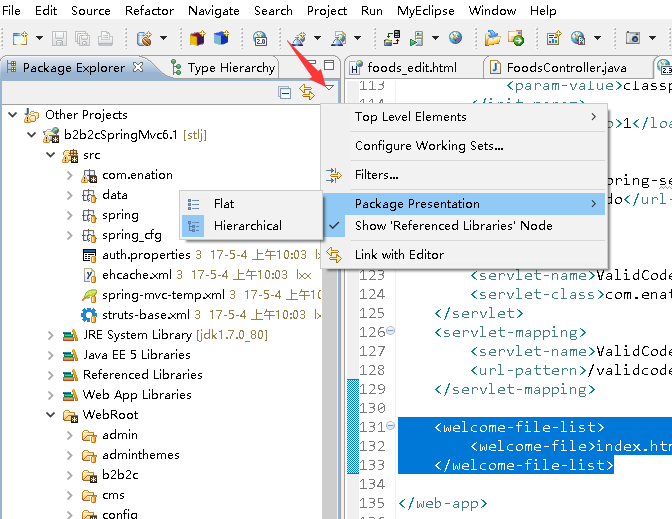The height and width of the screenshot is (519, 672).
Task: Open the Refactor menu
Action: [x=149, y=10]
